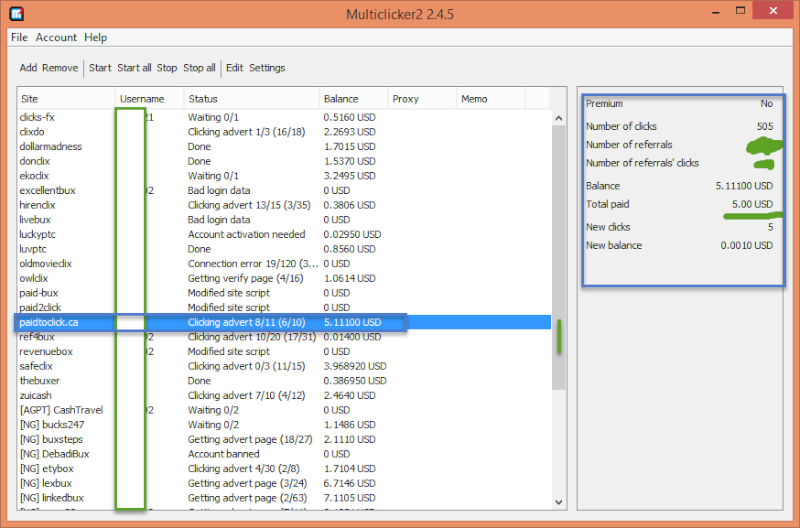
Task: Select the dollarmadness row
Action: click(x=284, y=146)
